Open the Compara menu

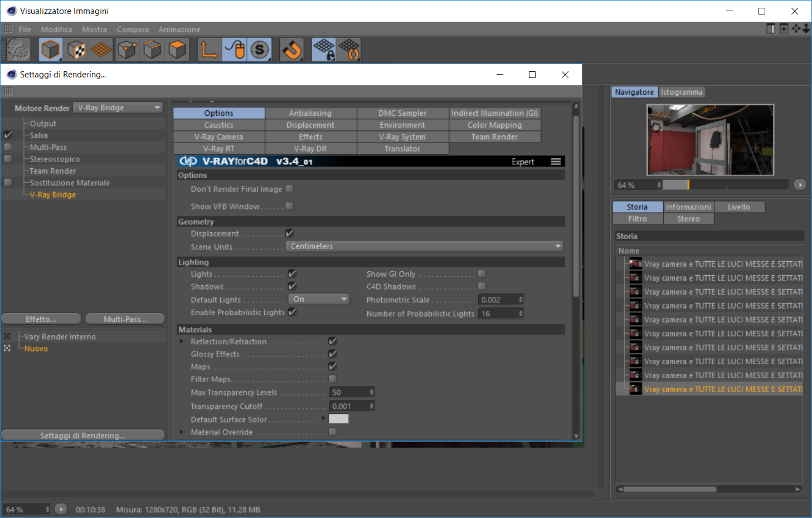(133, 29)
